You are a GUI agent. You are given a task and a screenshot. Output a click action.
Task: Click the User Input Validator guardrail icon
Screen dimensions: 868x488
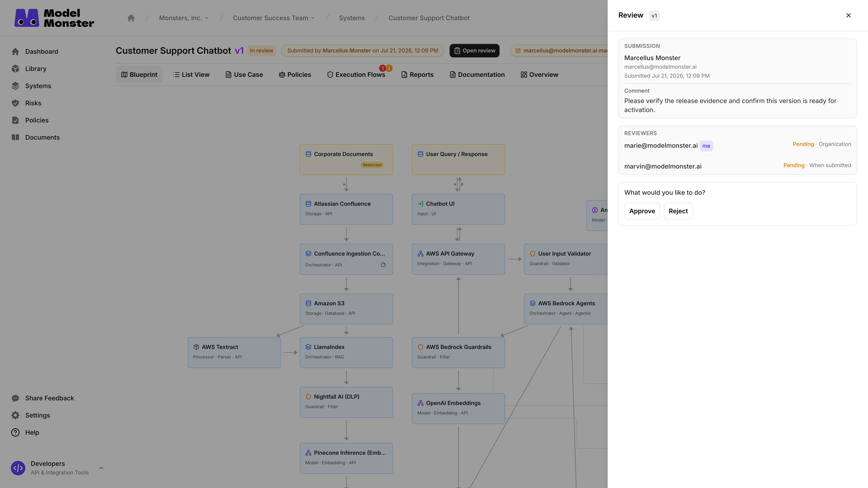tap(532, 254)
